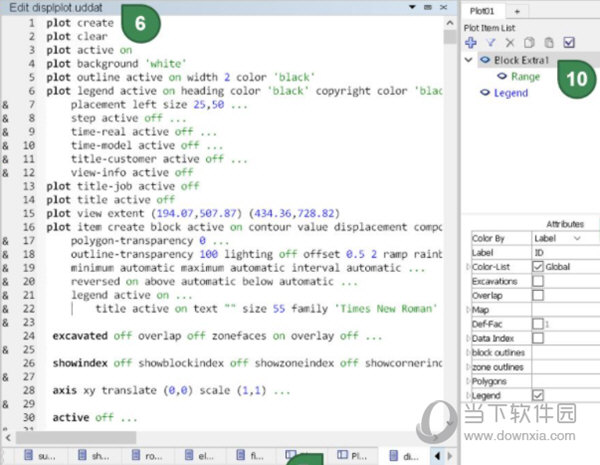The height and width of the screenshot is (465, 600).
Task: Enable the Def-Fac checkbox
Action: point(538,324)
